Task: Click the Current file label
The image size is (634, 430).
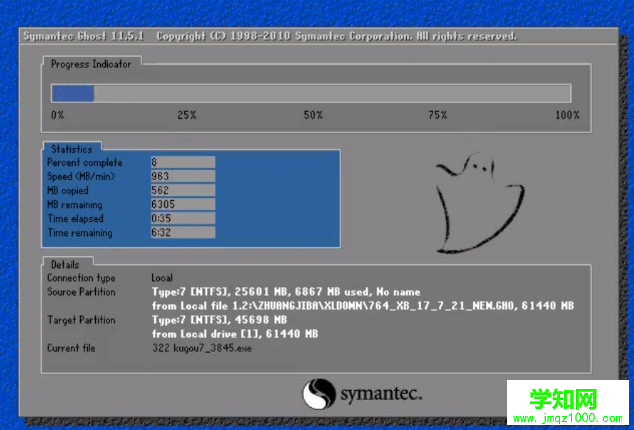Action: (71, 348)
